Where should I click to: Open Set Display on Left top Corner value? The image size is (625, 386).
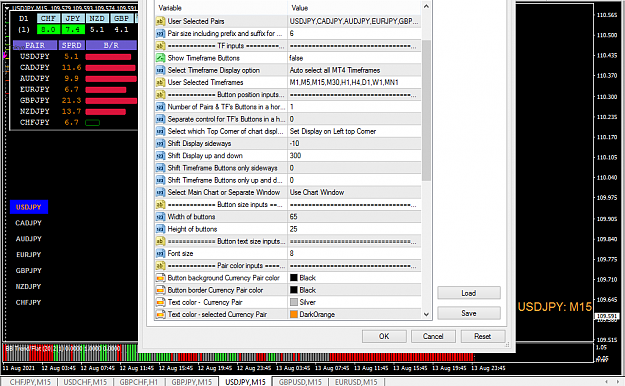[x=354, y=131]
